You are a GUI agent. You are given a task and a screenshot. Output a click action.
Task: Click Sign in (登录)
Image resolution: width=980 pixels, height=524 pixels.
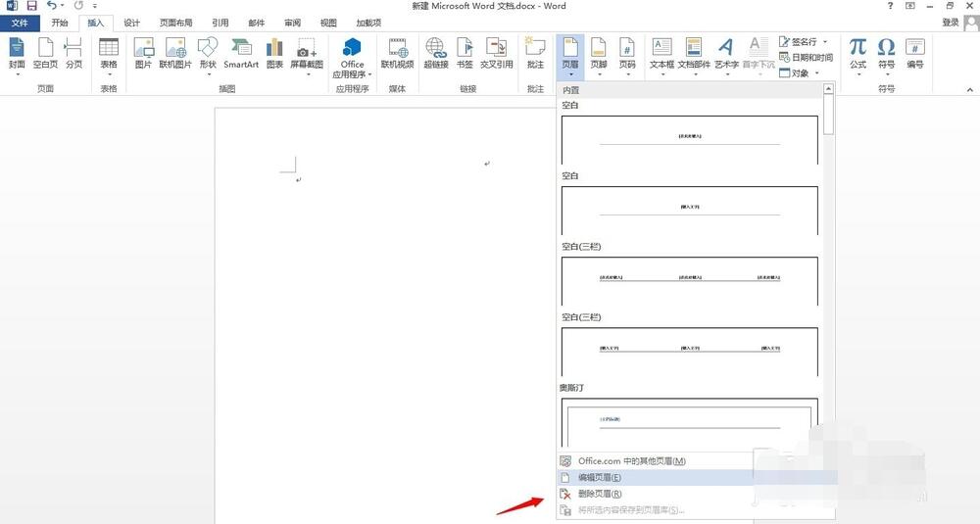pos(951,23)
